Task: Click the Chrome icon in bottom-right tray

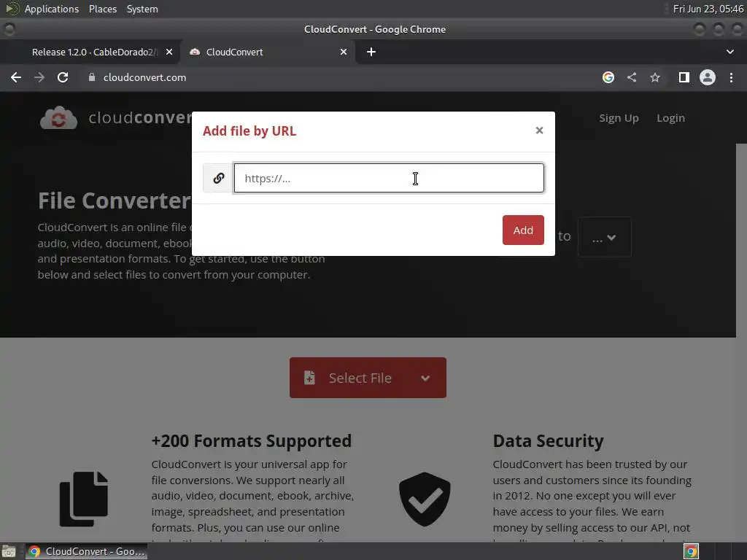Action: (691, 551)
